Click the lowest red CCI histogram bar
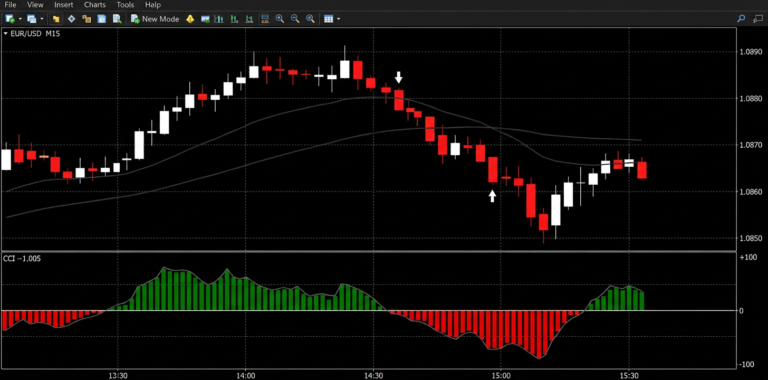Viewport: 768px width, 380px height. coord(540,334)
